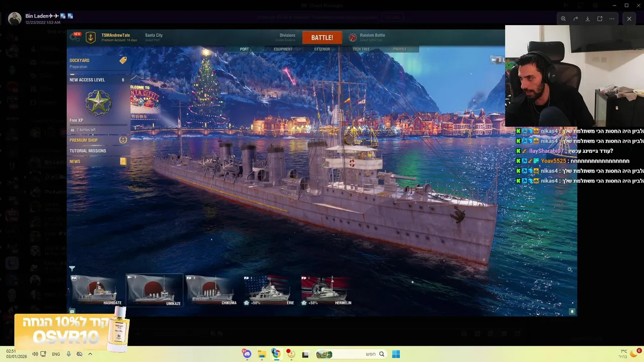Image resolution: width=644 pixels, height=362 pixels.
Task: Open File Explorer from the taskbar
Action: pyautogui.click(x=262, y=354)
